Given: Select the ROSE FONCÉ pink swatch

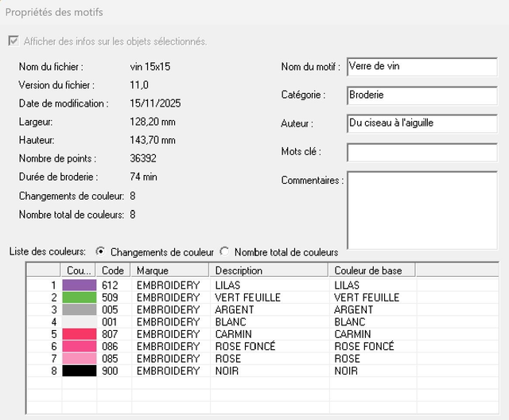Looking at the screenshot, I should pos(79,347).
